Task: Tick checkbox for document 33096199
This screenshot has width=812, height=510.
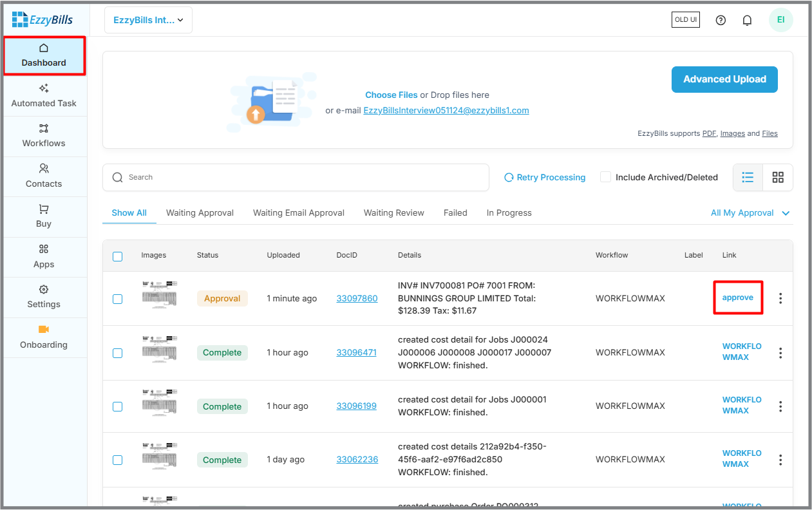Action: point(117,406)
